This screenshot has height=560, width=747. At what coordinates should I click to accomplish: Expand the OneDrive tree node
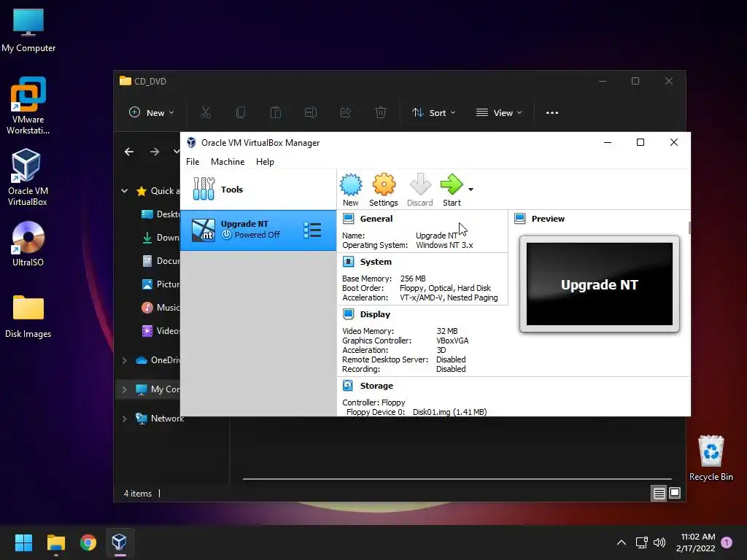[x=124, y=360]
